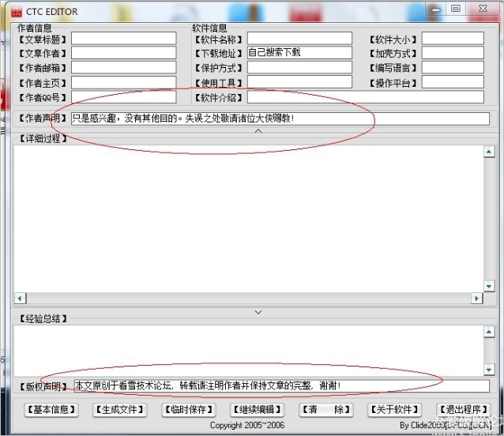The width and height of the screenshot is (504, 436).
Task: Click the 编写语言 input field
Action: [453, 67]
